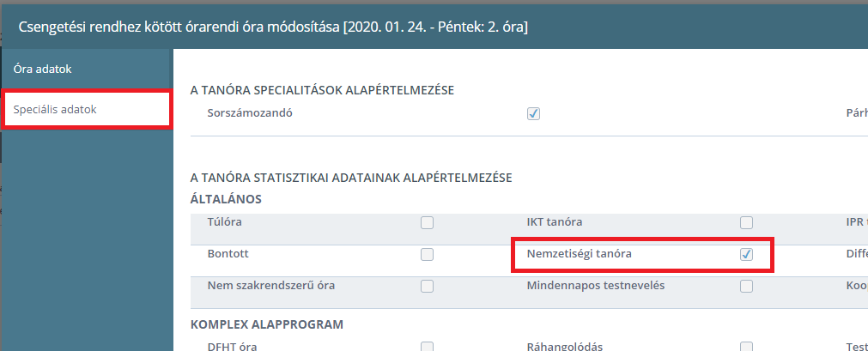Viewport: 868px width, 351px height.
Task: Uncheck the Nemzetiségi tanóra checkbox
Action: click(746, 255)
